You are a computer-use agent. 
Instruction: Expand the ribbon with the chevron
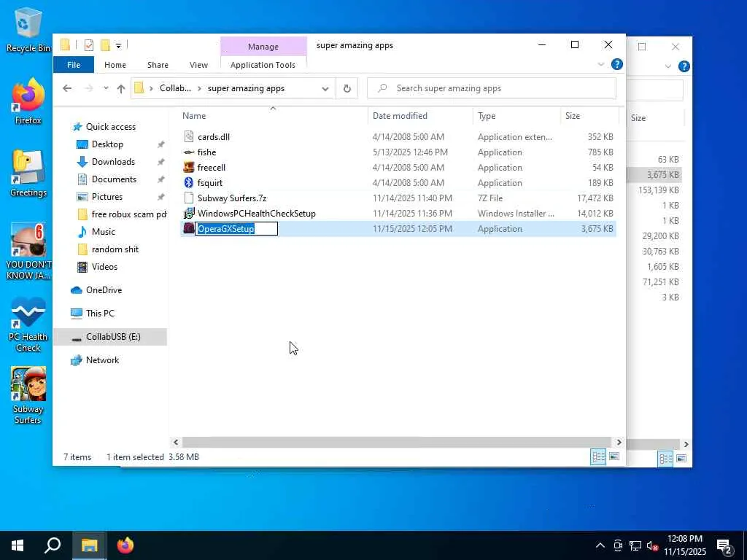tap(601, 64)
